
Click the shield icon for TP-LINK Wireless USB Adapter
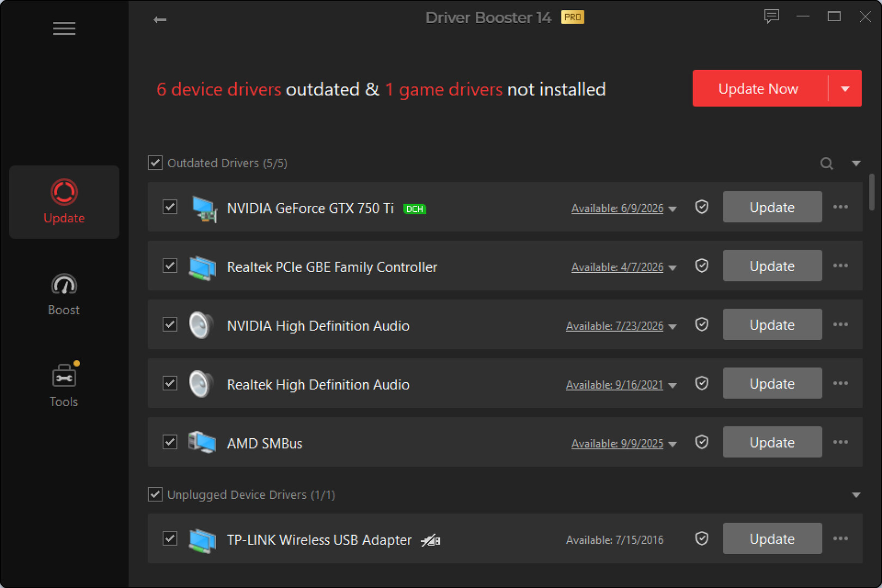click(702, 538)
